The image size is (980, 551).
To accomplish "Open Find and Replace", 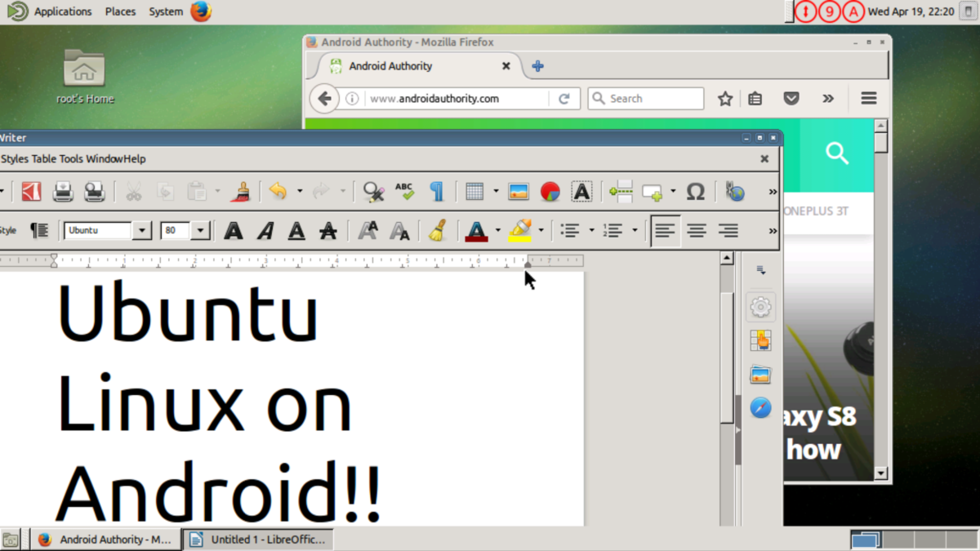I will (x=373, y=191).
